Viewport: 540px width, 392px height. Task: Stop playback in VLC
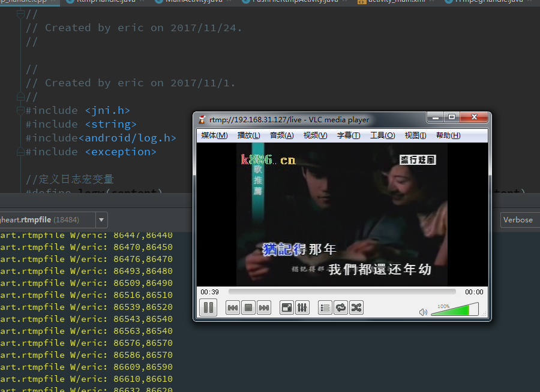(248, 307)
